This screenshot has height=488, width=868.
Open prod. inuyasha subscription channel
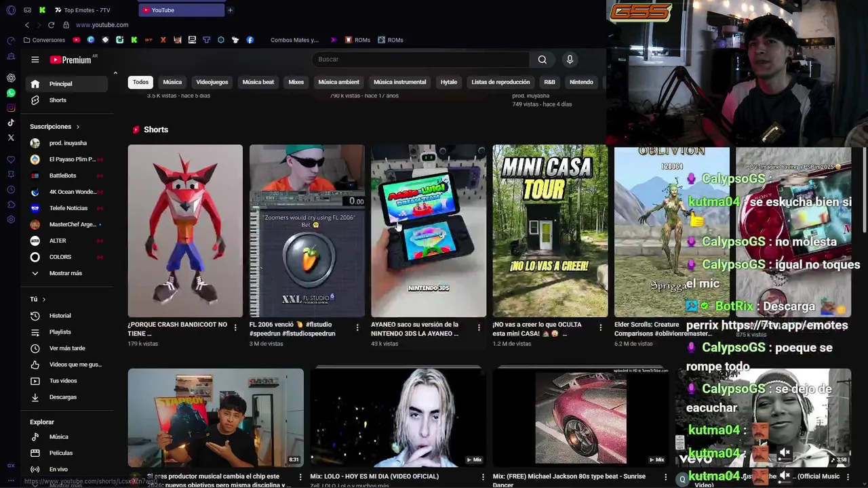click(x=66, y=143)
